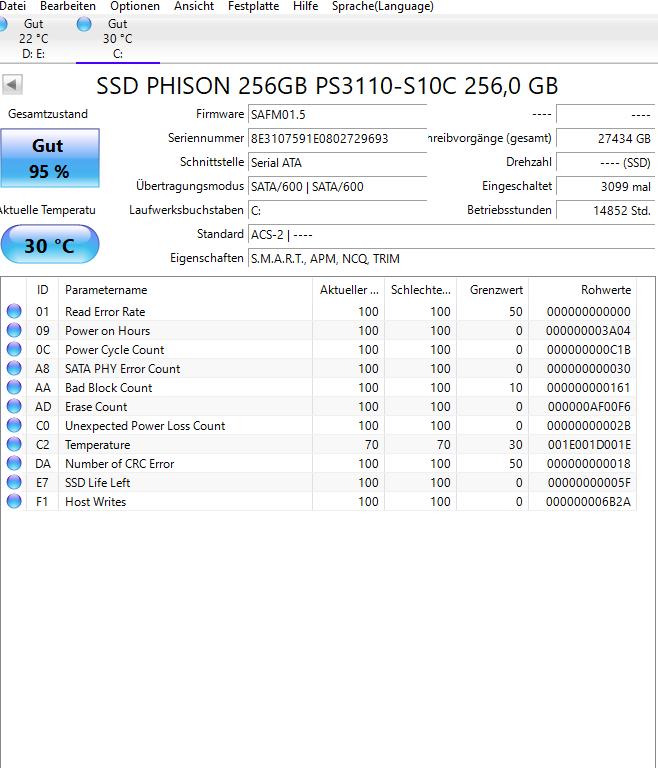Image resolution: width=658 pixels, height=768 pixels.
Task: Select the C: drive tab at 30 °C
Action: [x=118, y=39]
